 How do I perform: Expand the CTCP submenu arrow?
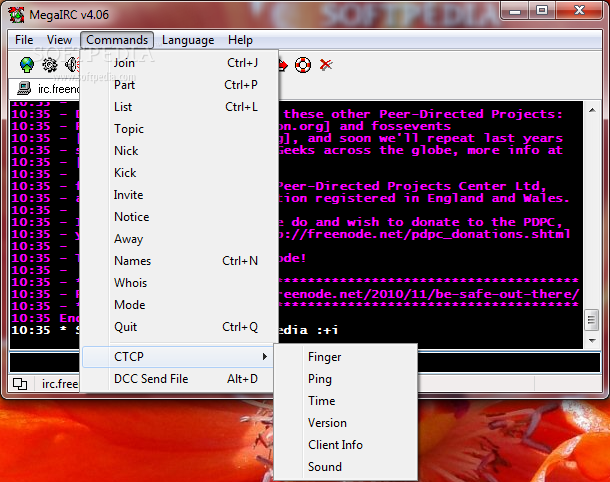(x=265, y=356)
